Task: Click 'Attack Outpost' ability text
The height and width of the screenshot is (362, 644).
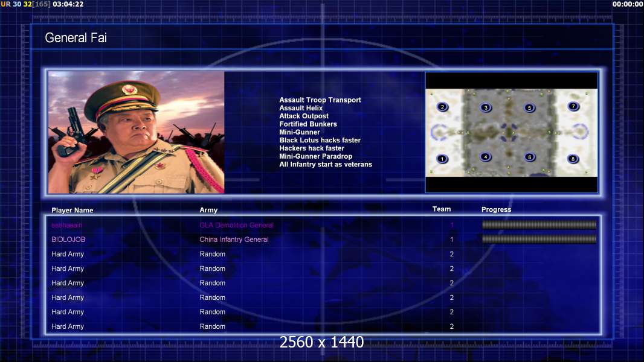Action: pyautogui.click(x=304, y=116)
